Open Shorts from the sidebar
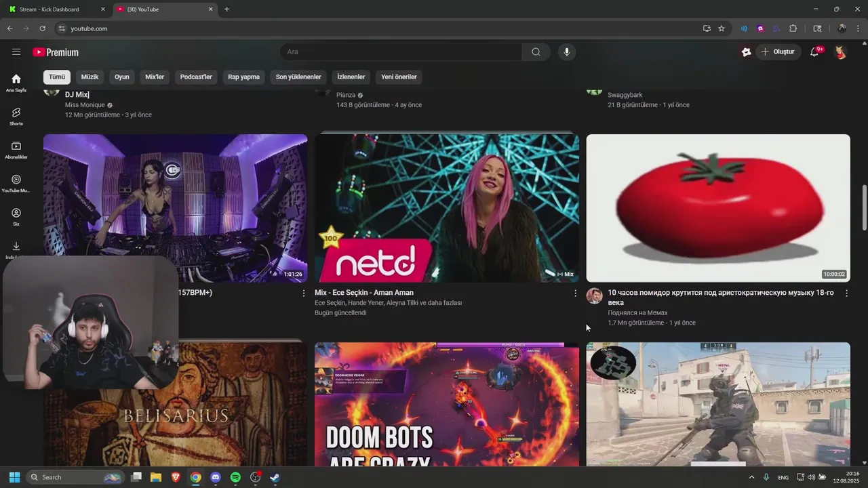The height and width of the screenshot is (488, 868). pos(16,116)
